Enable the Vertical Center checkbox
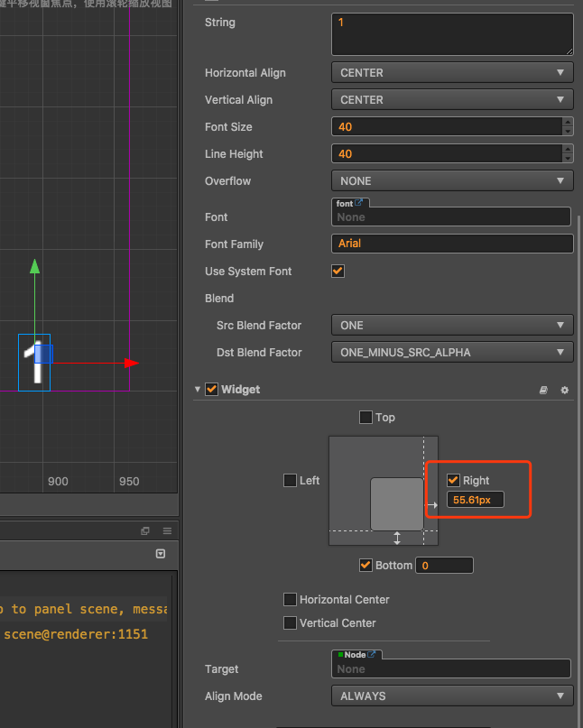 (290, 622)
